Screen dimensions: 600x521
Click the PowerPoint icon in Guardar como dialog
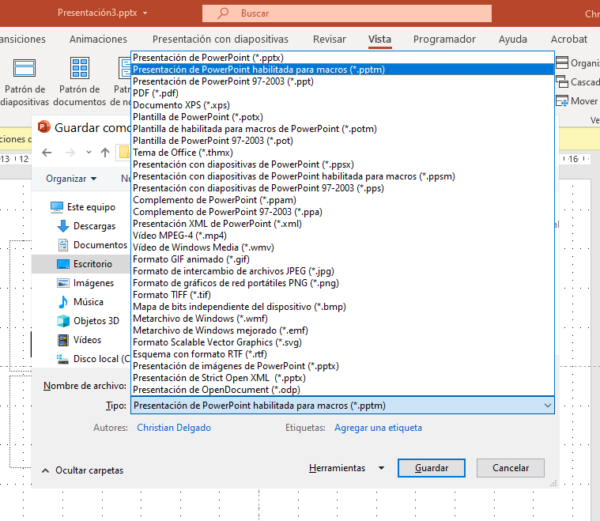pos(44,127)
